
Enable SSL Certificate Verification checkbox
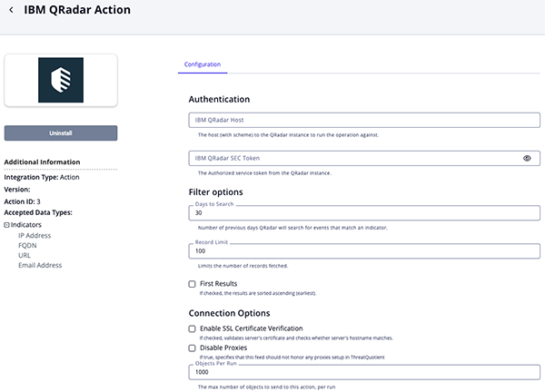click(193, 328)
